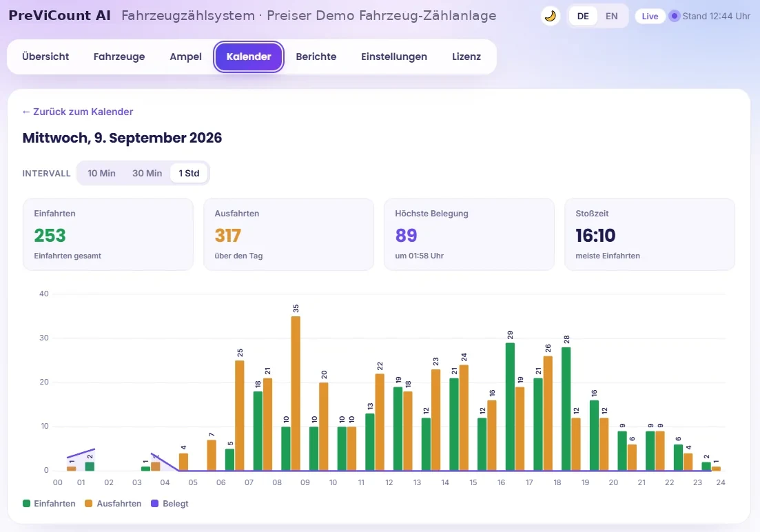Viewport: 760px width, 532px height.
Task: Open the Berichte tab
Action: [316, 57]
